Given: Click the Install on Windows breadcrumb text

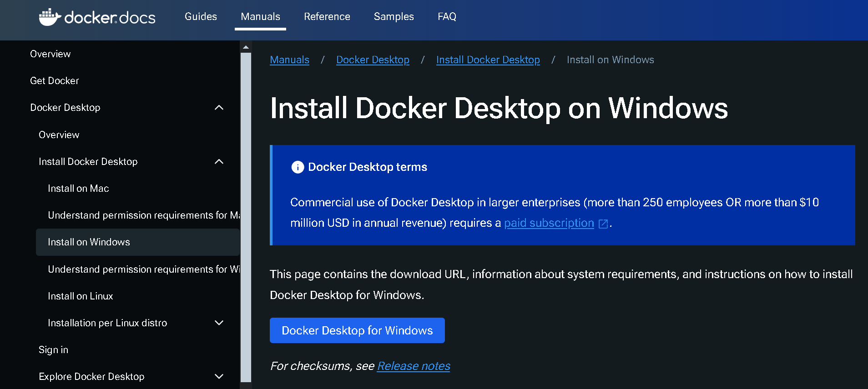Looking at the screenshot, I should [610, 60].
